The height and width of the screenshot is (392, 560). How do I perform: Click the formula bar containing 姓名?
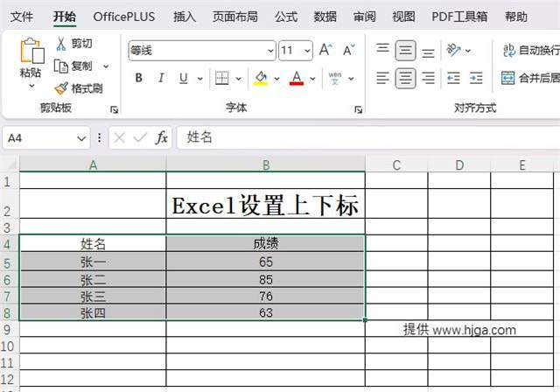pos(367,137)
